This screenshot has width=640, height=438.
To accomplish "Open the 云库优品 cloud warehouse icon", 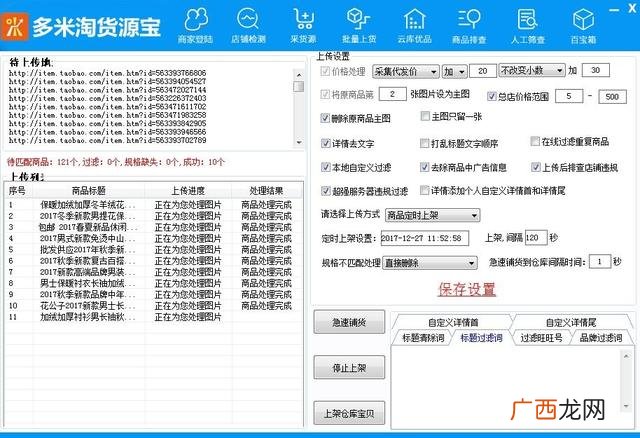I will [x=414, y=25].
